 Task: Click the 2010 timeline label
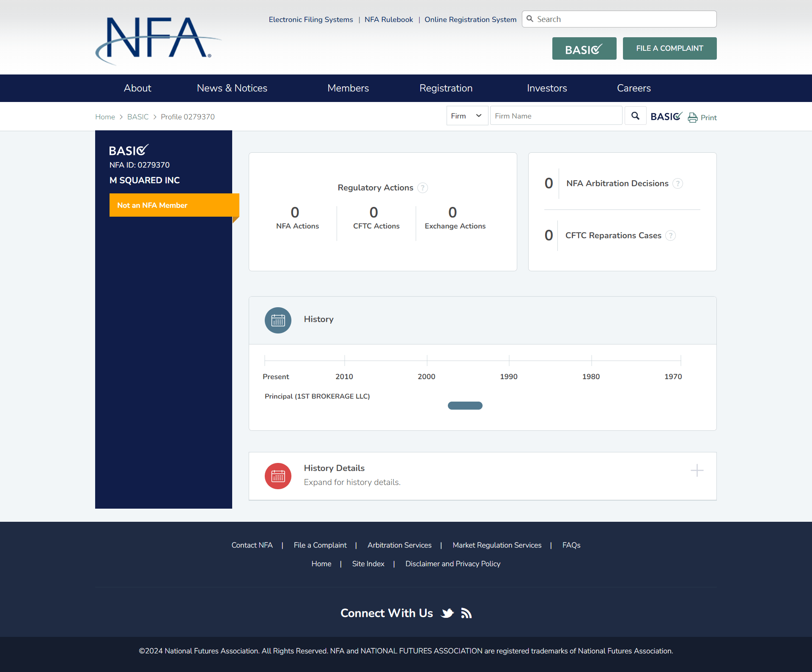344,377
